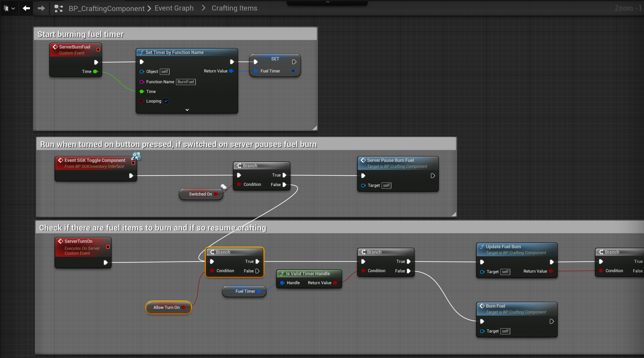Toggle the Looping checkbox
This screenshot has height=358, width=644.
[x=166, y=101]
